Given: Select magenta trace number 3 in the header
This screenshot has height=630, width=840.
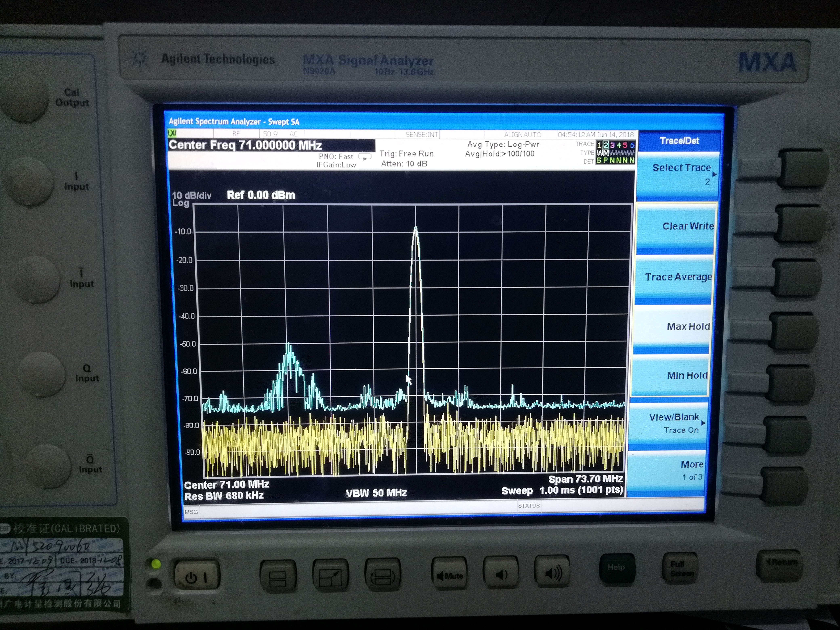Looking at the screenshot, I should point(612,145).
